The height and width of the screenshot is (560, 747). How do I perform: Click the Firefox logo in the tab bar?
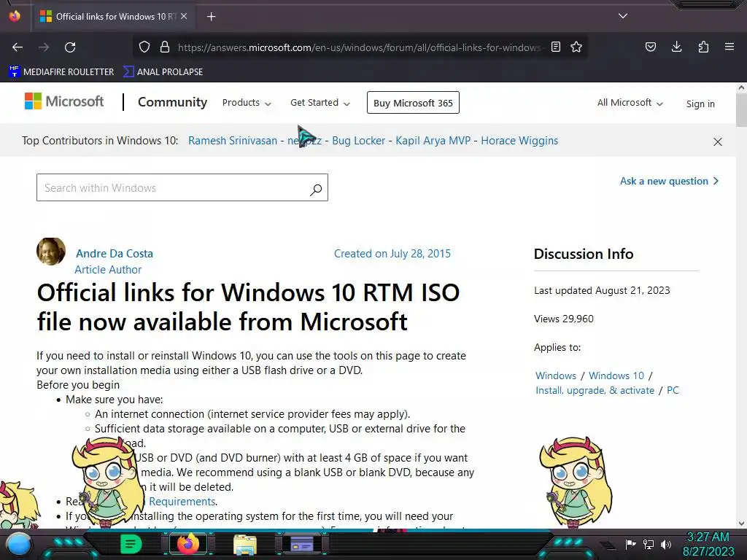pyautogui.click(x=15, y=16)
